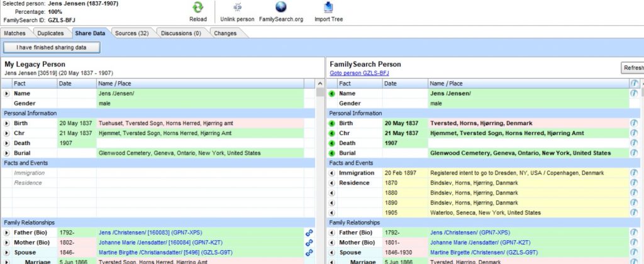Click right arrow beside My Legacy Burial row

[x=6, y=153]
